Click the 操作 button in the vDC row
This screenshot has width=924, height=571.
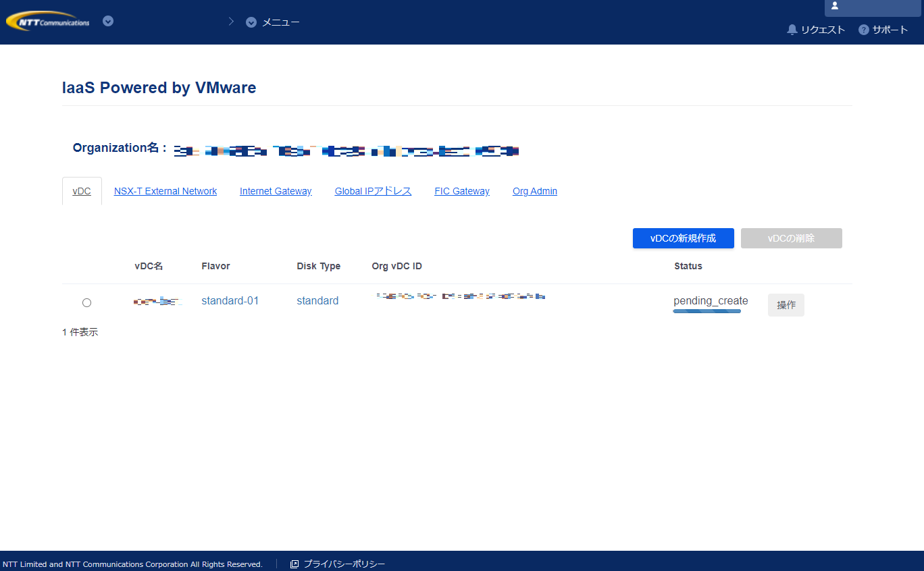pos(786,305)
